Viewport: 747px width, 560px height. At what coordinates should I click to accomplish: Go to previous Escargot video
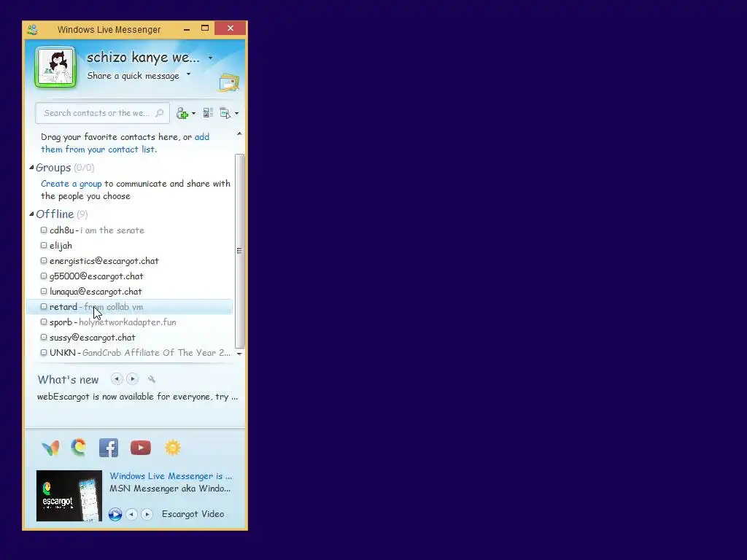point(131,514)
